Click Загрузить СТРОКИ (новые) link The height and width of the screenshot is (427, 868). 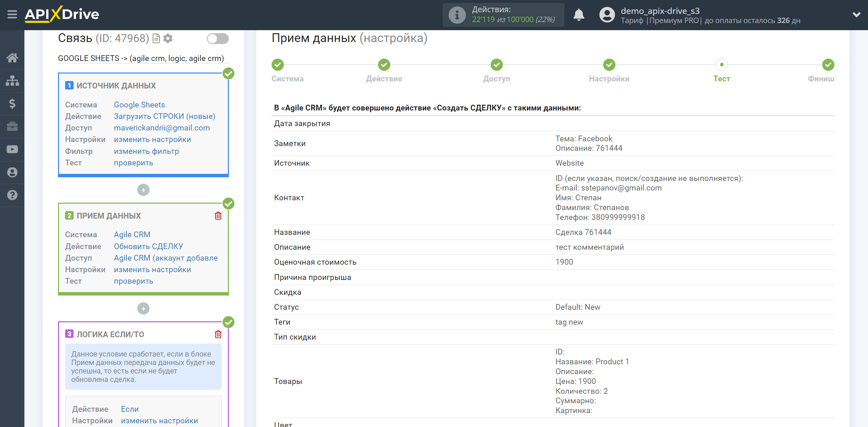(165, 116)
